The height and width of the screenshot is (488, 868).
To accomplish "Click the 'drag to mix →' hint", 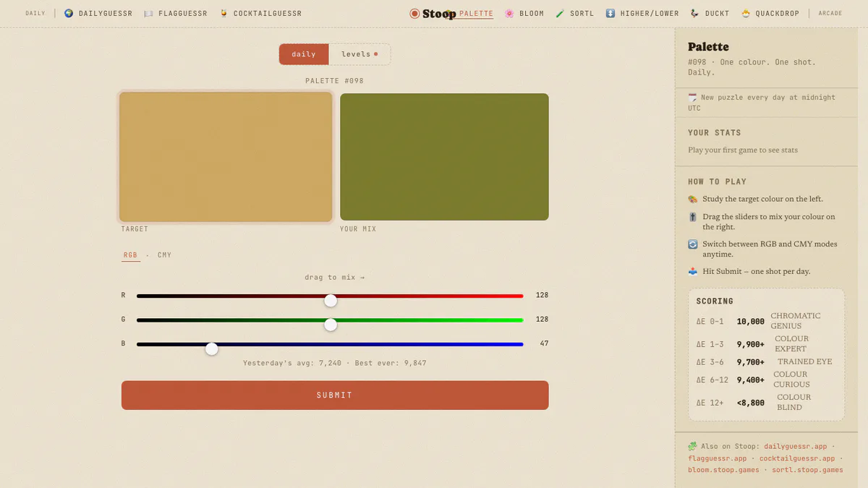I will coord(335,278).
